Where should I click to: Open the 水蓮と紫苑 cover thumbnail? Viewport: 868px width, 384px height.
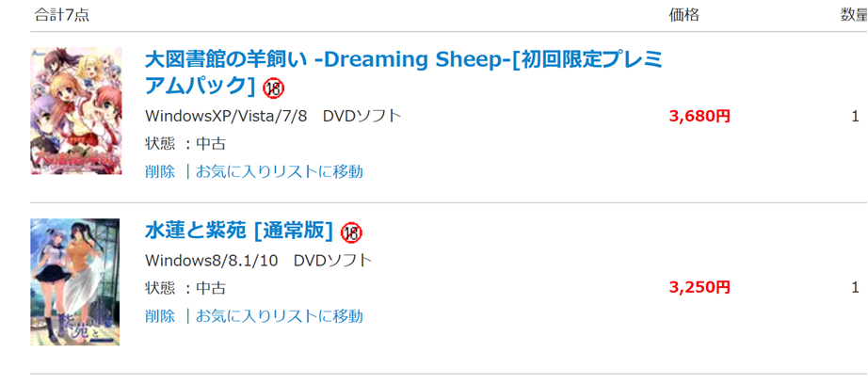coord(75,281)
